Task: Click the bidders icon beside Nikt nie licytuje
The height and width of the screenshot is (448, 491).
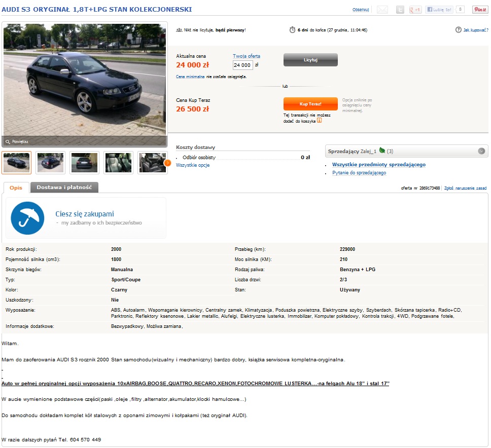Action: tap(179, 30)
